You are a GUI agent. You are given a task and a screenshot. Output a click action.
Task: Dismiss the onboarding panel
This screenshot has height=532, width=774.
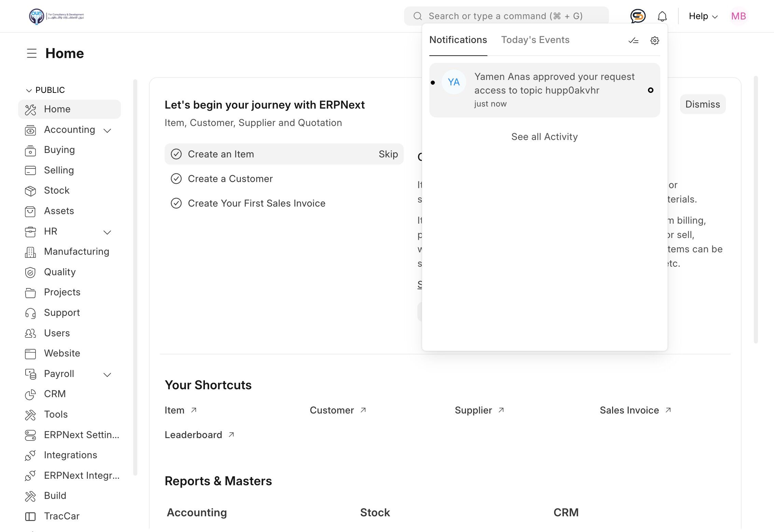[x=702, y=104]
